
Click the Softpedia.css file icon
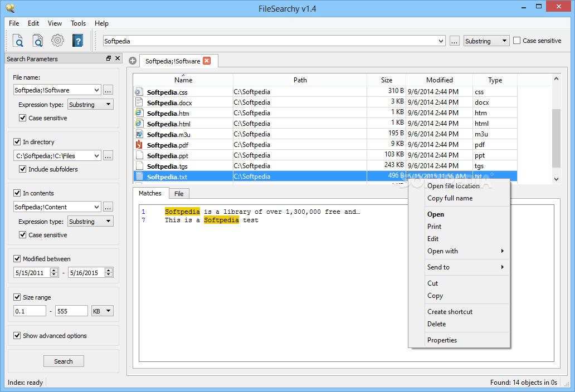coord(139,91)
